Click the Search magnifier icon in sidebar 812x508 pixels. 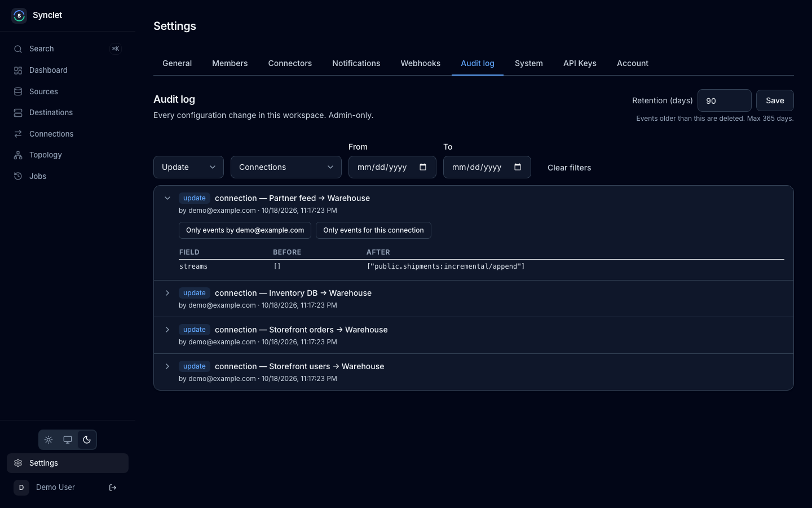pyautogui.click(x=18, y=49)
